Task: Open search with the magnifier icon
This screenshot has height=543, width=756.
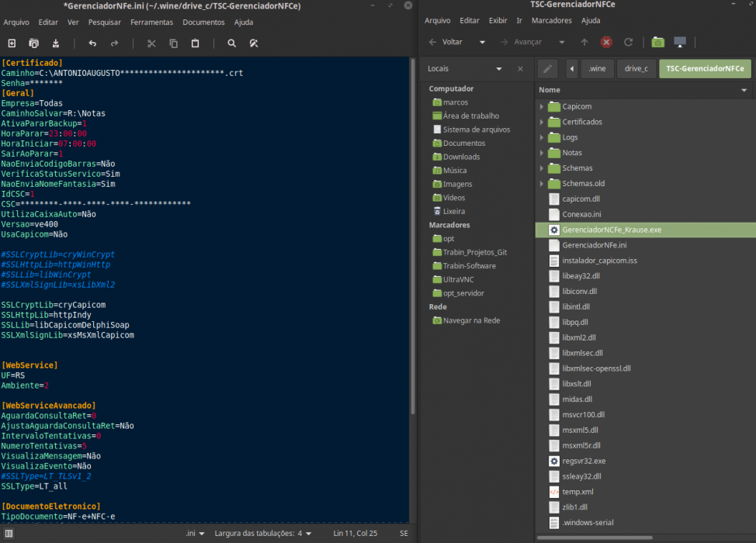Action: pos(232,43)
